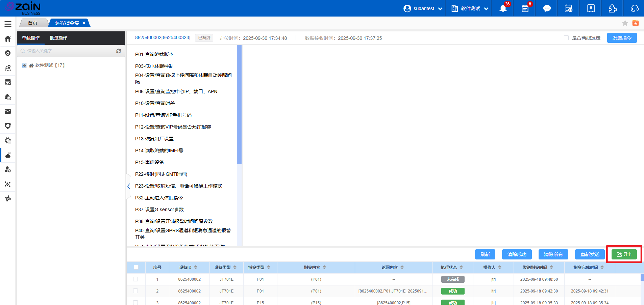Click the favorite star icon
The image size is (644, 305).
[x=625, y=23]
